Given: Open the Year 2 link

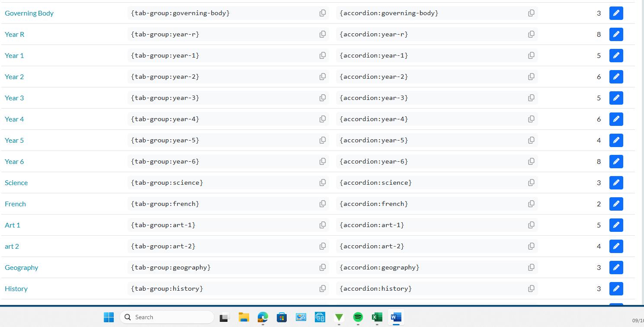Looking at the screenshot, I should 14,77.
